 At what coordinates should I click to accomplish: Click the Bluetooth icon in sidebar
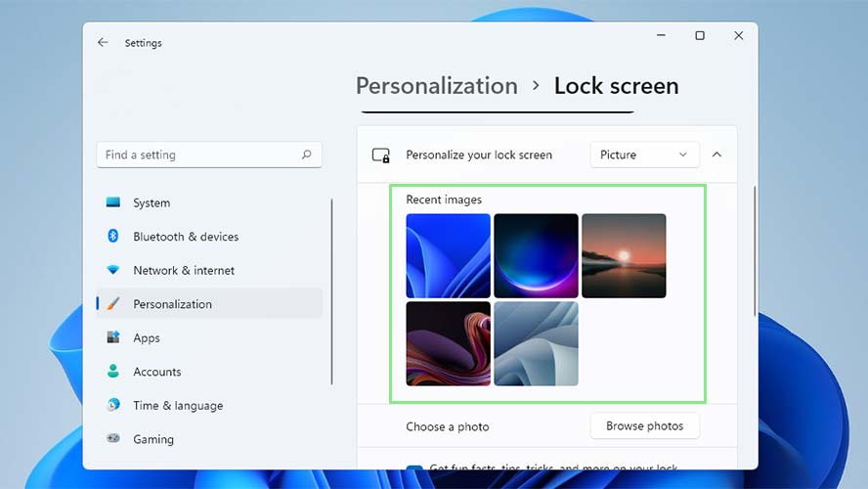pyautogui.click(x=113, y=236)
